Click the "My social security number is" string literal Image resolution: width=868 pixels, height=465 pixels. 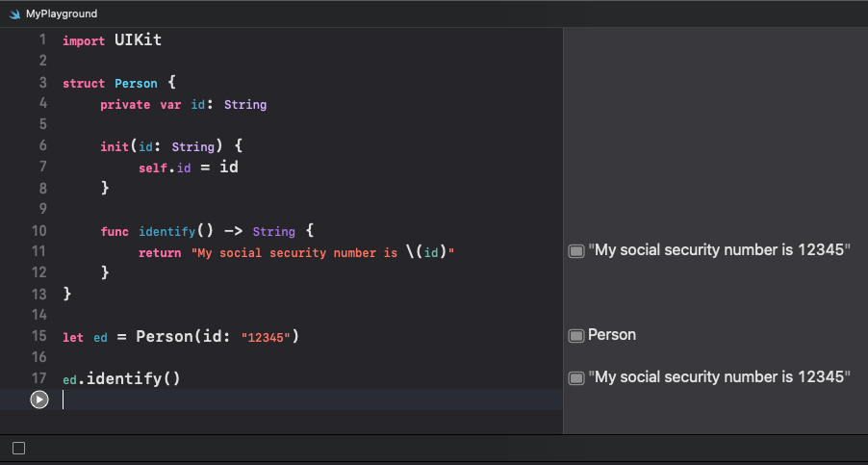[294, 253]
